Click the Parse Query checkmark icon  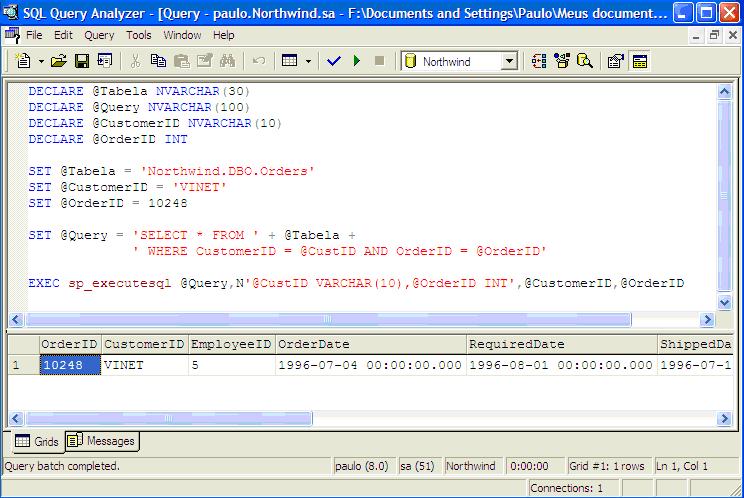[334, 61]
